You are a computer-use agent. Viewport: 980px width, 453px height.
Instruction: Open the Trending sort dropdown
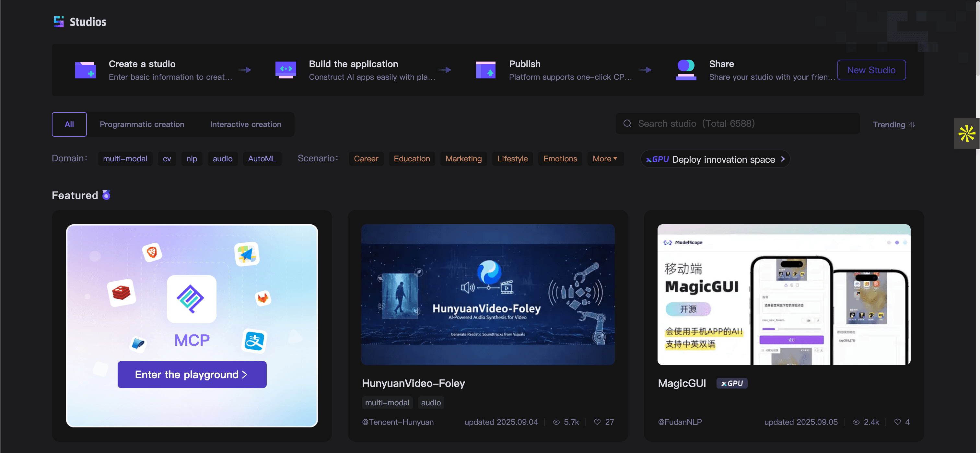(894, 124)
